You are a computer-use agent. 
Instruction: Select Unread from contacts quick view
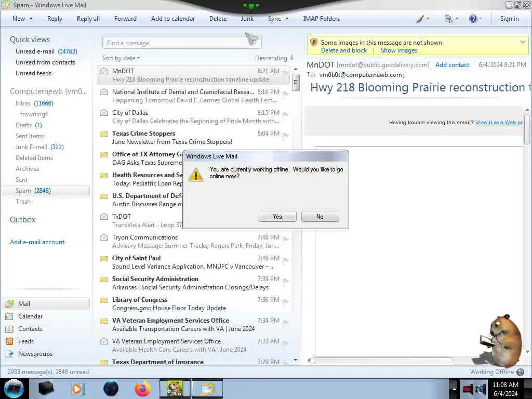pos(45,62)
